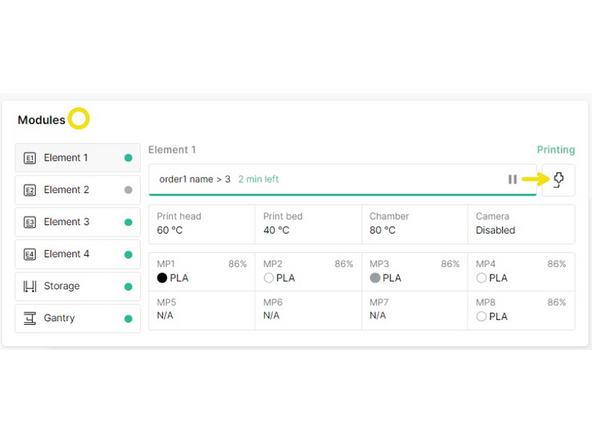Click the E3 icon for Element 3
Viewport: 592px width, 444px height.
[30, 222]
